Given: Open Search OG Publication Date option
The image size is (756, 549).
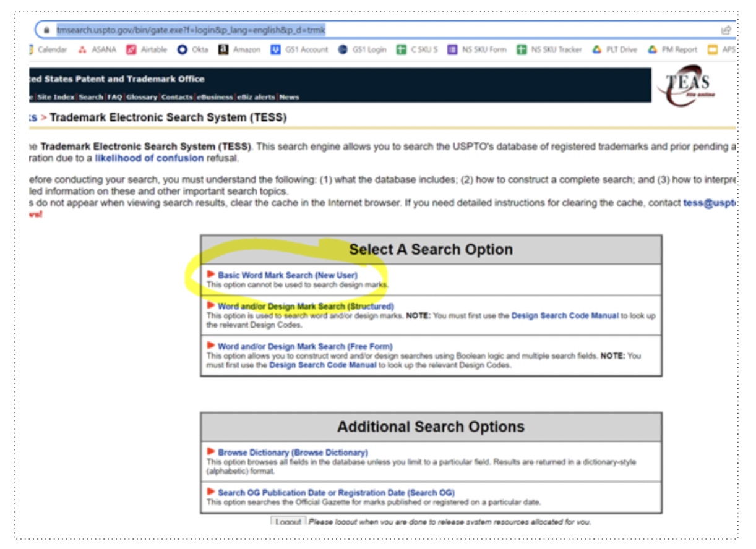Looking at the screenshot, I should [336, 493].
